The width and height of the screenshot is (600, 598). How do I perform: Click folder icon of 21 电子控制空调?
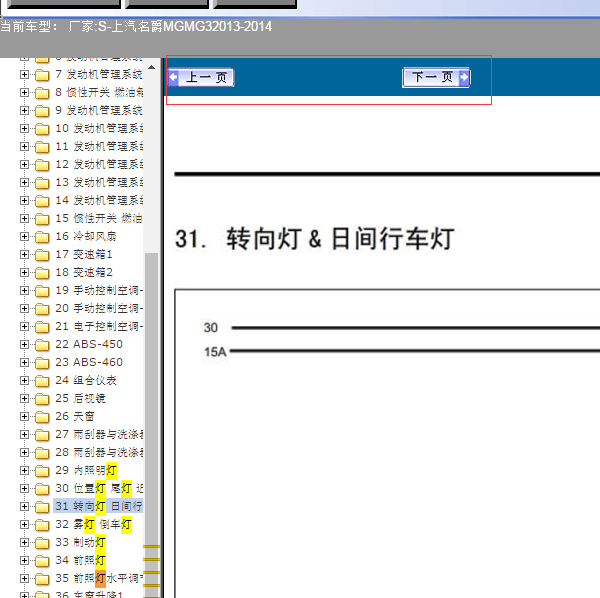(42, 327)
